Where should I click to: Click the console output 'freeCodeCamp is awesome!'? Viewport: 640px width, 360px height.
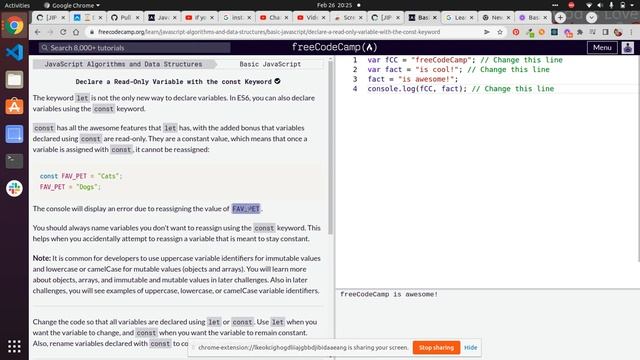[389, 294]
